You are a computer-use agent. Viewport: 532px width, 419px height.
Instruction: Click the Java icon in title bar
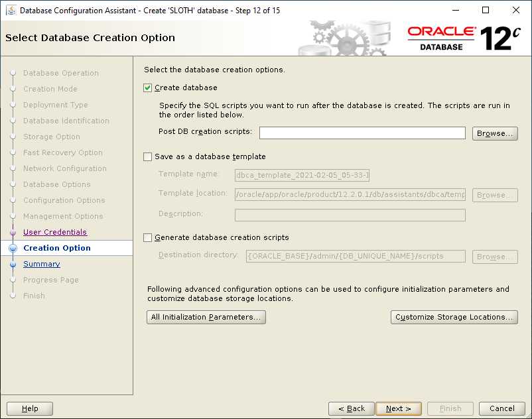coord(11,10)
